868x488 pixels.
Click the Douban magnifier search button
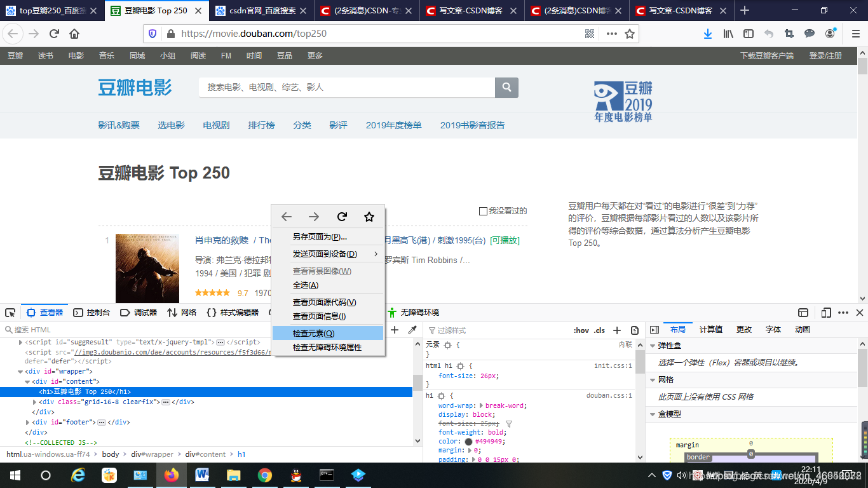point(507,87)
